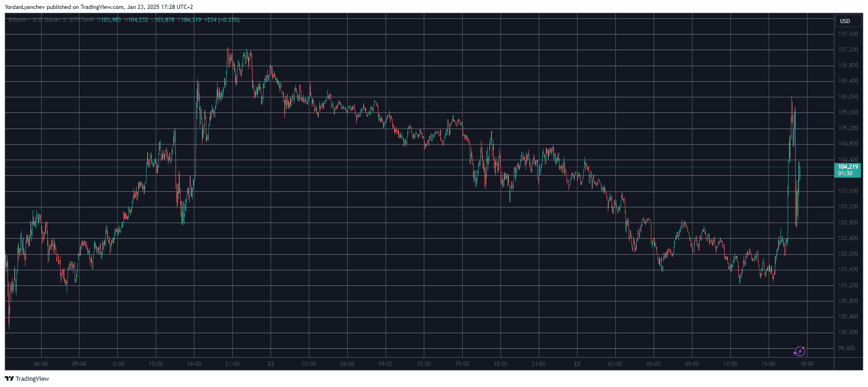
Task: Click the low value L103,878
Action: pos(163,20)
